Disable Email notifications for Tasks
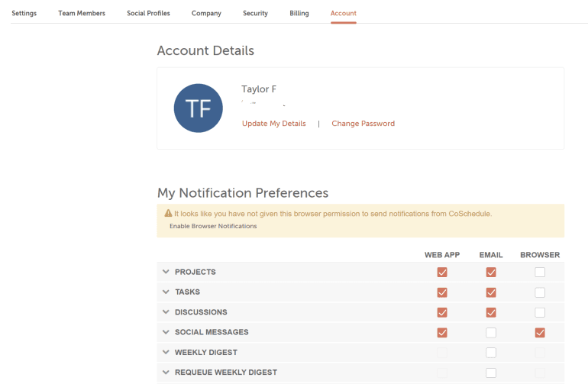 pyautogui.click(x=491, y=292)
